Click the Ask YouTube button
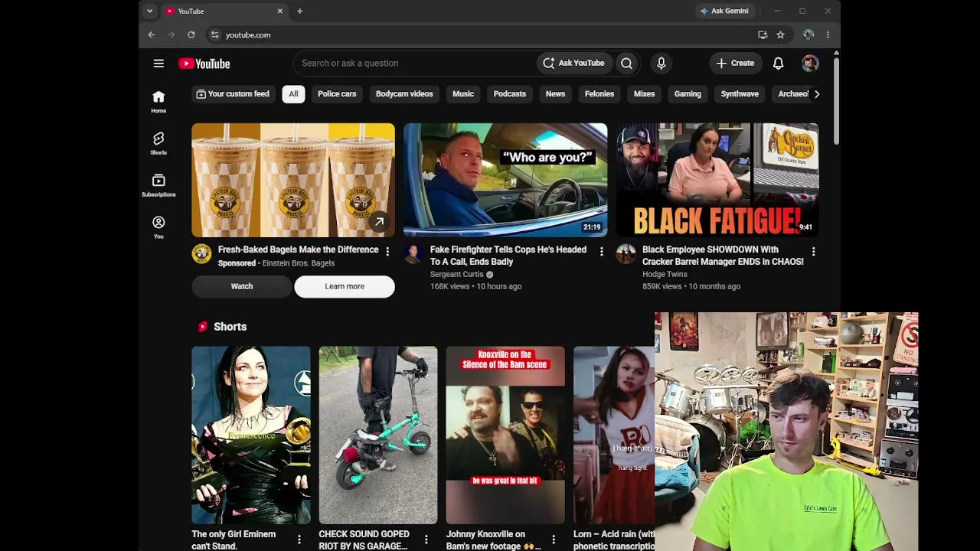The image size is (980, 551). pos(573,64)
